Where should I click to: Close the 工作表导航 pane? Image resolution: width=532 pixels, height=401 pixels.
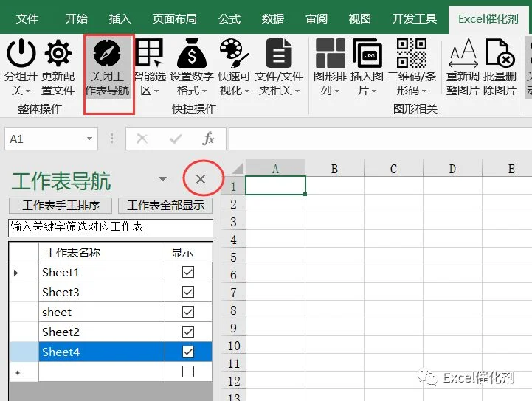[x=201, y=179]
